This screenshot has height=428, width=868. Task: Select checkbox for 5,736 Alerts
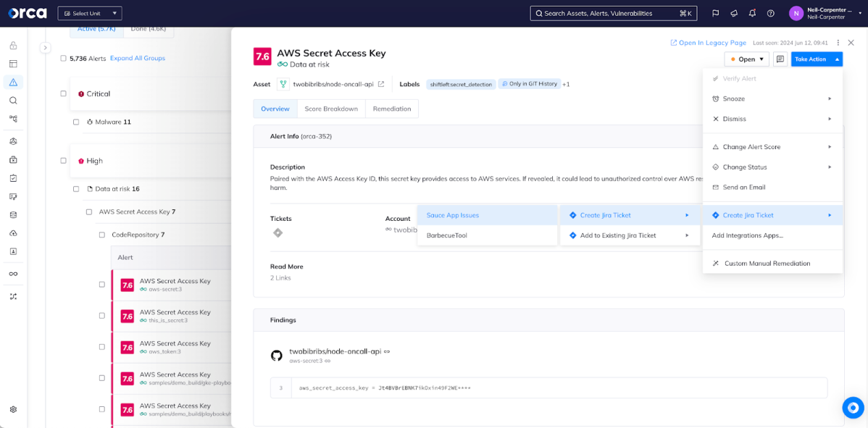pos(64,58)
